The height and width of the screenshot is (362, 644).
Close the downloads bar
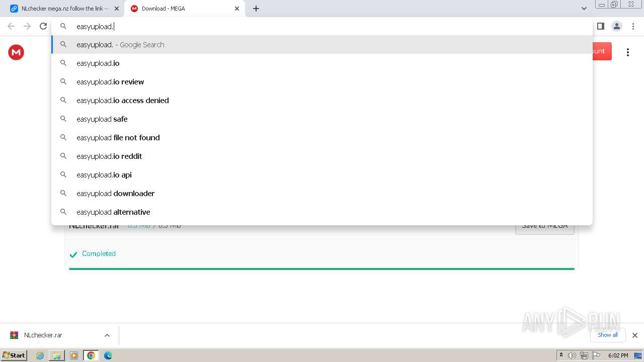[x=634, y=335]
